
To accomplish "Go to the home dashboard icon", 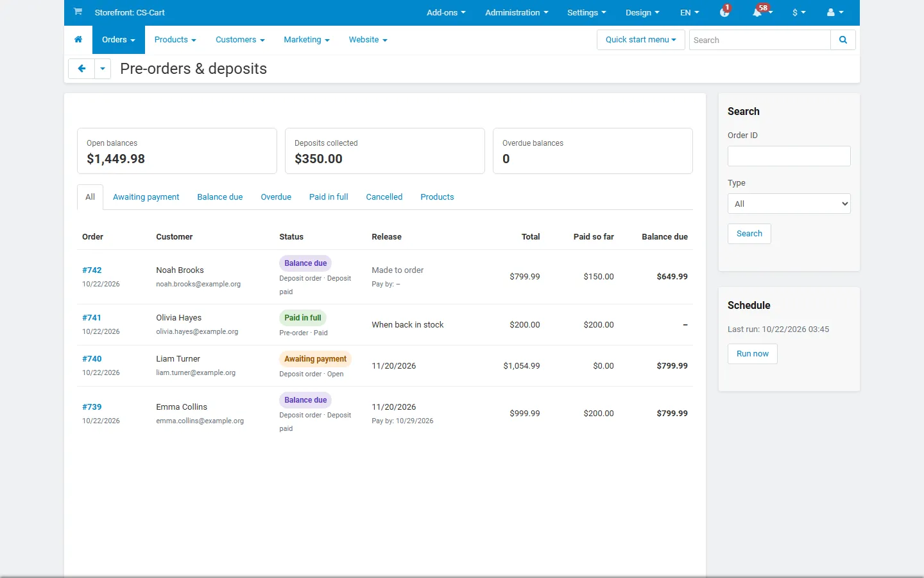I will pos(78,40).
